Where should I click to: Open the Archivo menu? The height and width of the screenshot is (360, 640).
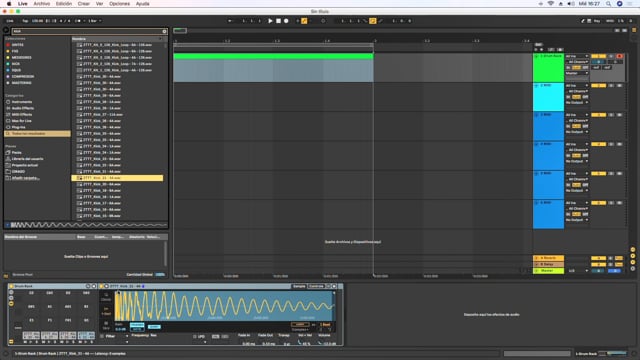pyautogui.click(x=42, y=4)
